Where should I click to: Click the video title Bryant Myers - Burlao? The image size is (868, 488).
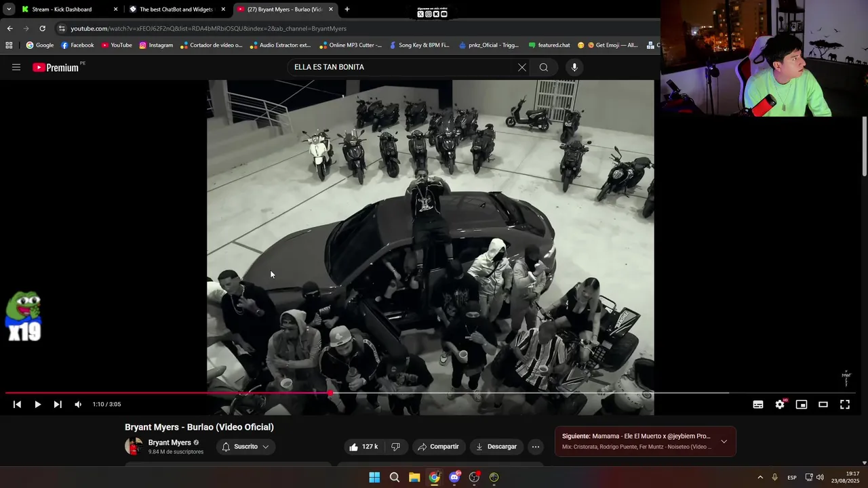coord(199,427)
